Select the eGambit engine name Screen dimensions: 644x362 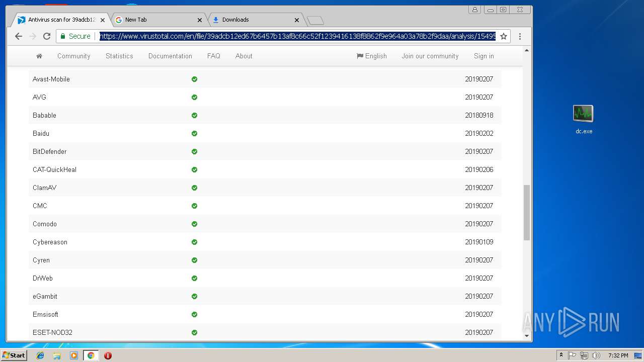(x=45, y=296)
